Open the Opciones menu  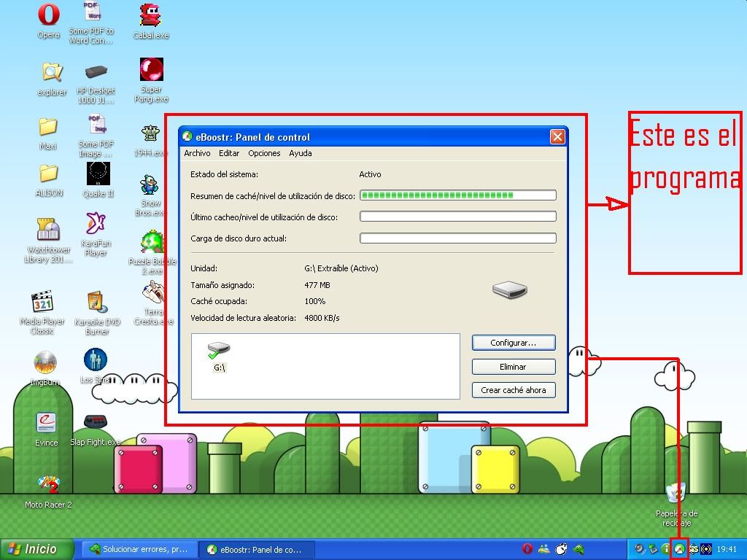264,153
